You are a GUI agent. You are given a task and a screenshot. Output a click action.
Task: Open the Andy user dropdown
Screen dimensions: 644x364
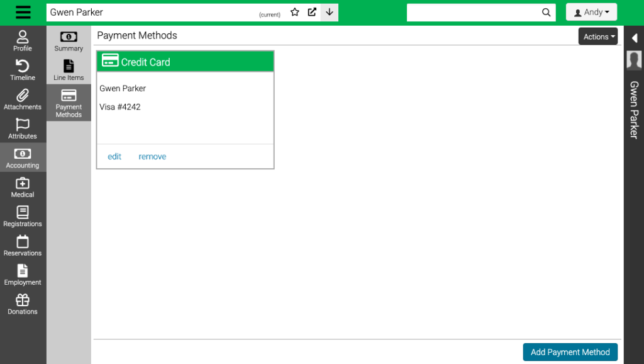point(591,13)
